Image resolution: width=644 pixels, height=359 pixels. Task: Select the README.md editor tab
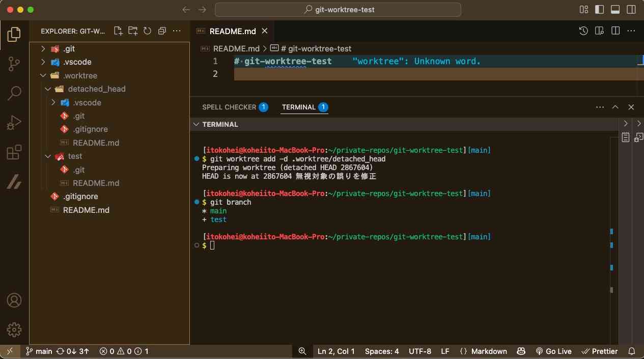pos(232,31)
